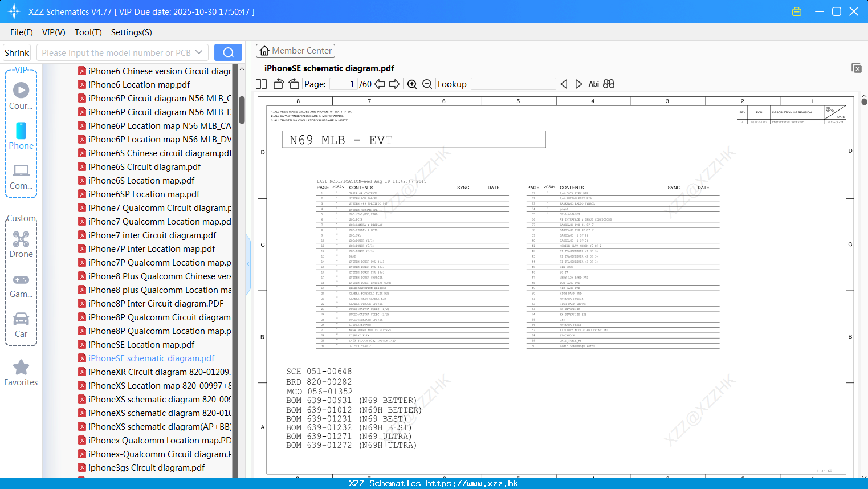
Task: Zoom out of the schematic
Action: click(x=427, y=84)
